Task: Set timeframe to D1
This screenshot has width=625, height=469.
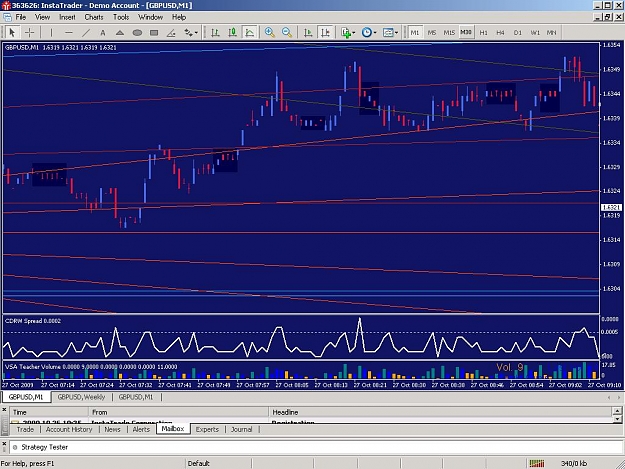Action: pyautogui.click(x=518, y=33)
